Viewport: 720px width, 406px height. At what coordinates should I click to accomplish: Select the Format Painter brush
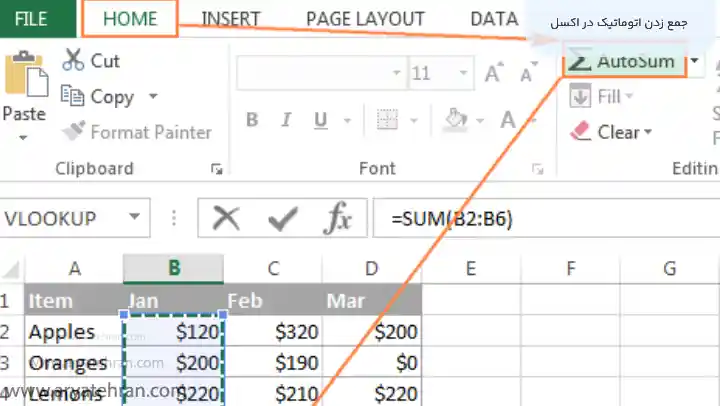[74, 132]
